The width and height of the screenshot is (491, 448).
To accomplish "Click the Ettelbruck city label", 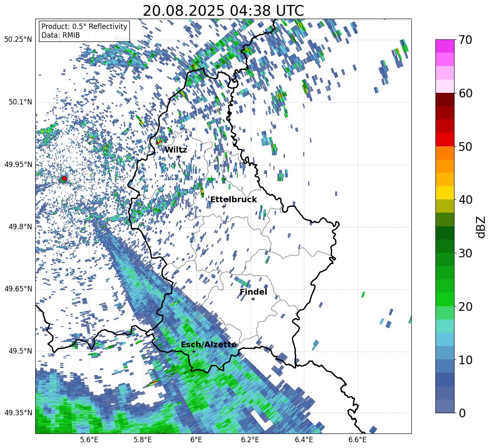I will (x=233, y=200).
